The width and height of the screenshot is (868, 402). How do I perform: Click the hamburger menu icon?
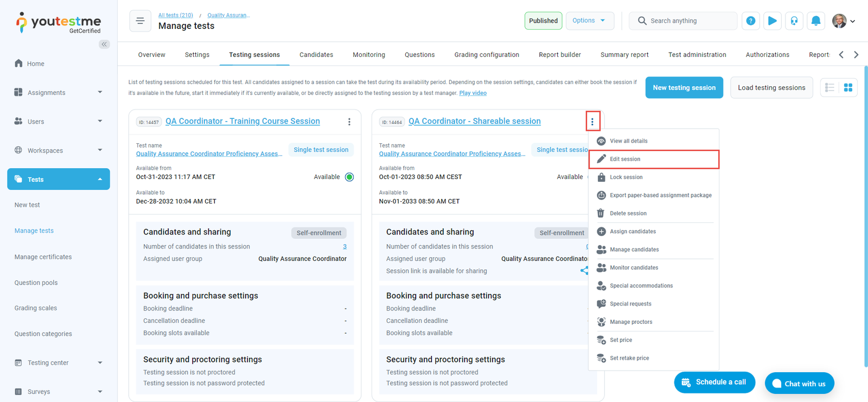point(140,21)
